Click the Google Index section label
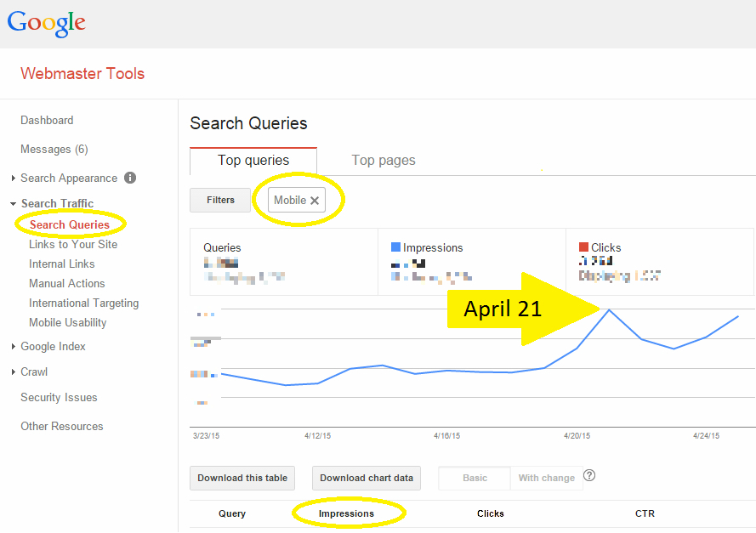This screenshot has height=533, width=756. 53,347
